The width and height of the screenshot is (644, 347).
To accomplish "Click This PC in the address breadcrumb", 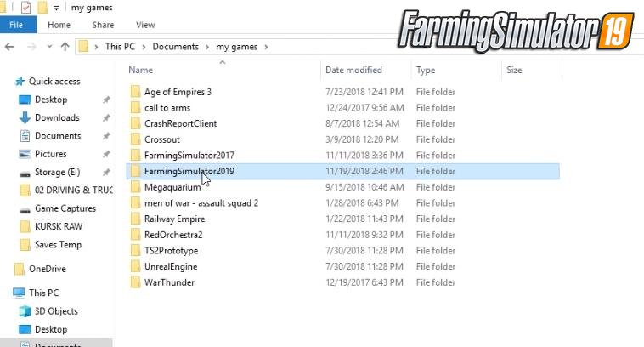I will pyautogui.click(x=120, y=47).
